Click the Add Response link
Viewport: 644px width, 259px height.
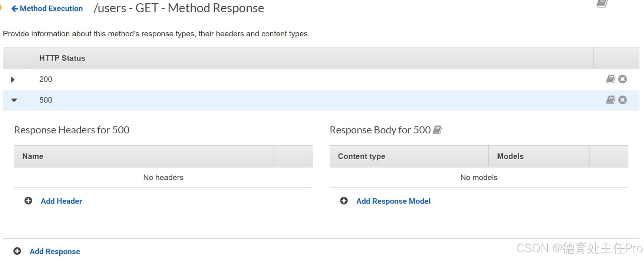click(x=55, y=252)
